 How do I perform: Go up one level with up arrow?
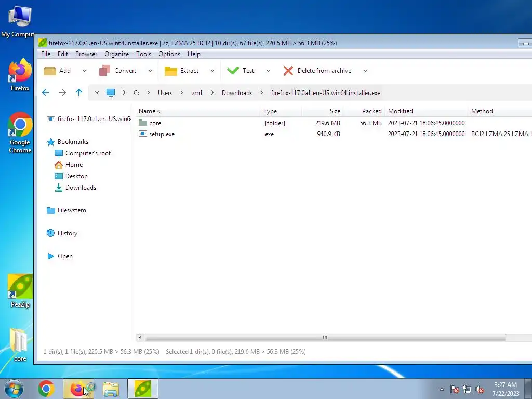pos(79,92)
